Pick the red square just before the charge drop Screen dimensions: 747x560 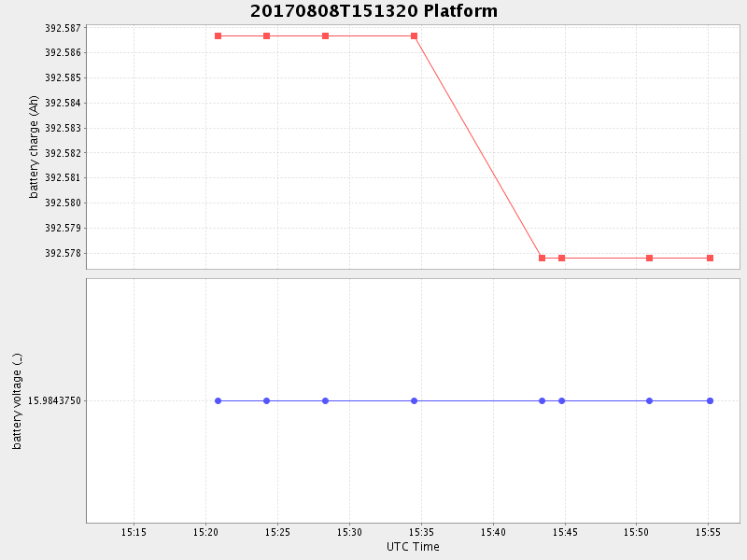pos(414,36)
